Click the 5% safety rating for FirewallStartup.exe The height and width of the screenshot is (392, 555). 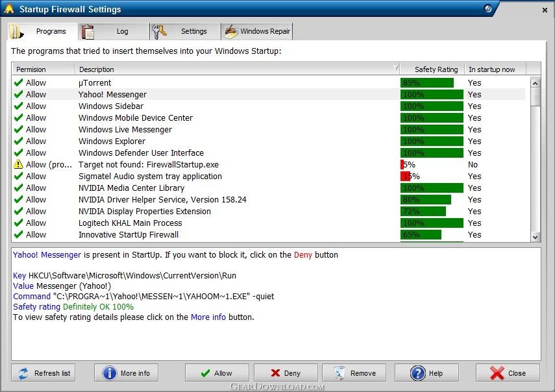408,164
